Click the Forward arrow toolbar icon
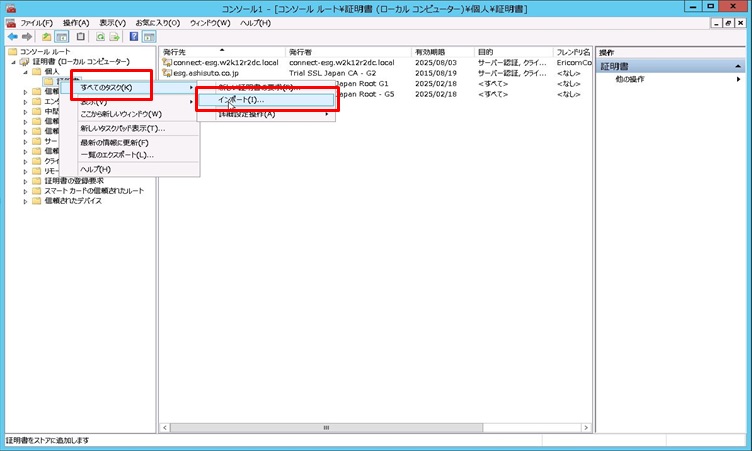 point(27,36)
